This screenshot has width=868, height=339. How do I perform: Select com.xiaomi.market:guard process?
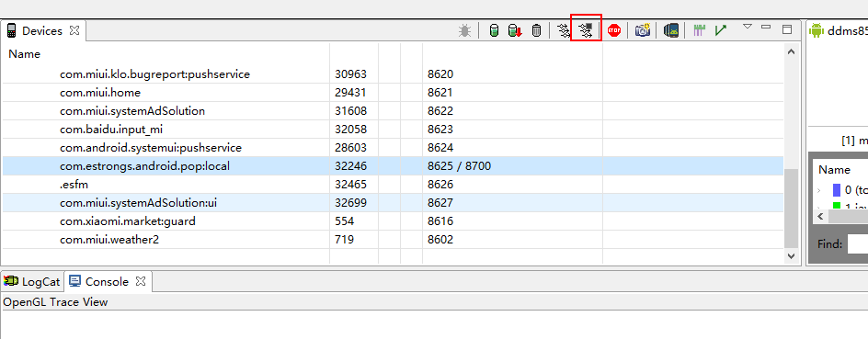(x=127, y=221)
